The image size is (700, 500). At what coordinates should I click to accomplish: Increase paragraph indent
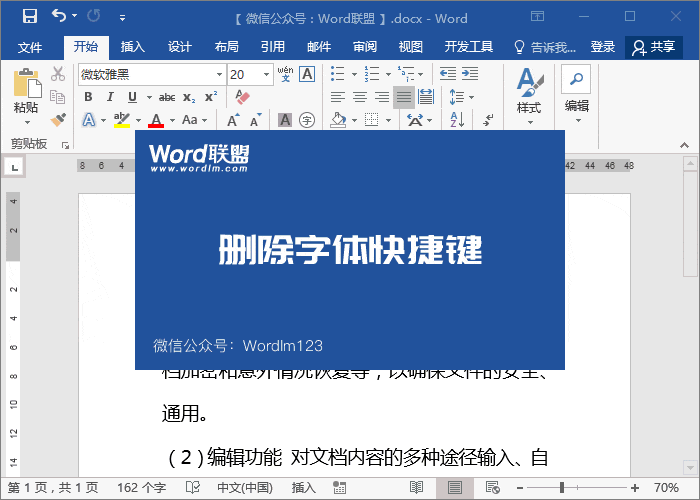click(x=470, y=74)
